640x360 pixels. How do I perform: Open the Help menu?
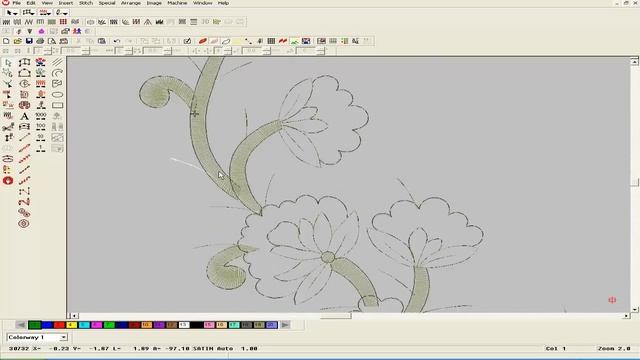[x=223, y=3]
